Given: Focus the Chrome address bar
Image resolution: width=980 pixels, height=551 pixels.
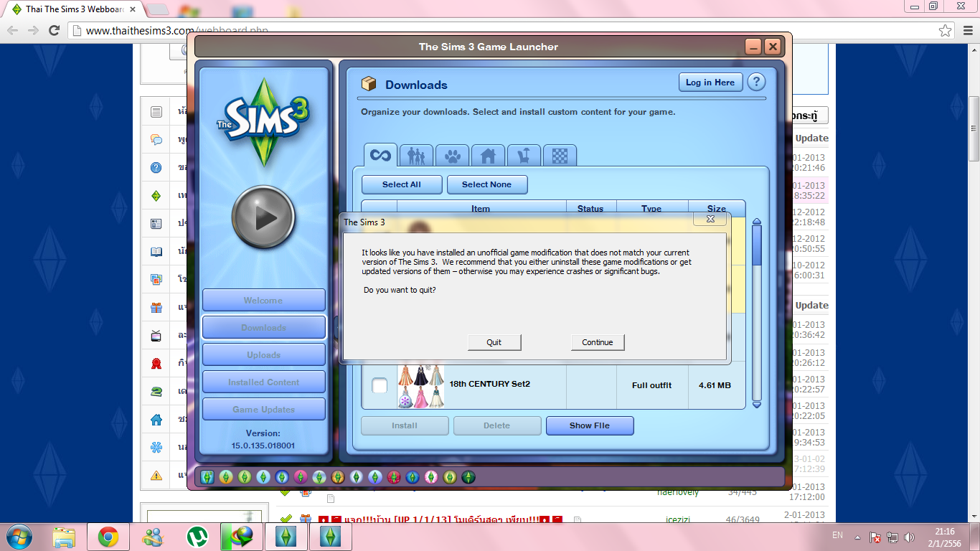Looking at the screenshot, I should click(x=502, y=31).
